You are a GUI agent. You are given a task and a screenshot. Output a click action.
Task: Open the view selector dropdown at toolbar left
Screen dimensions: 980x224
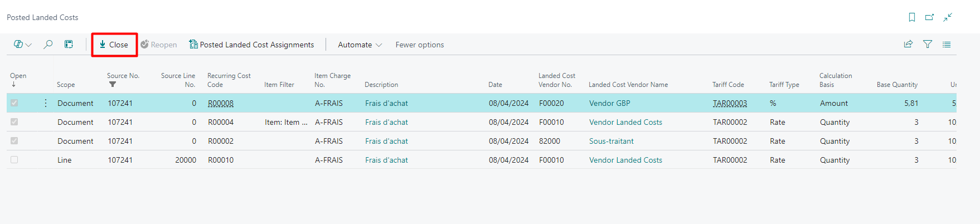point(22,45)
